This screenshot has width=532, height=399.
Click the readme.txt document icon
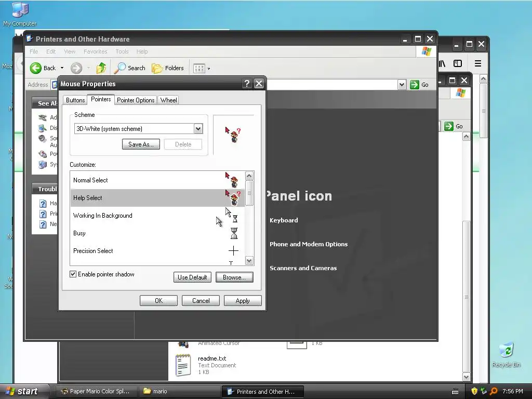coord(183,365)
